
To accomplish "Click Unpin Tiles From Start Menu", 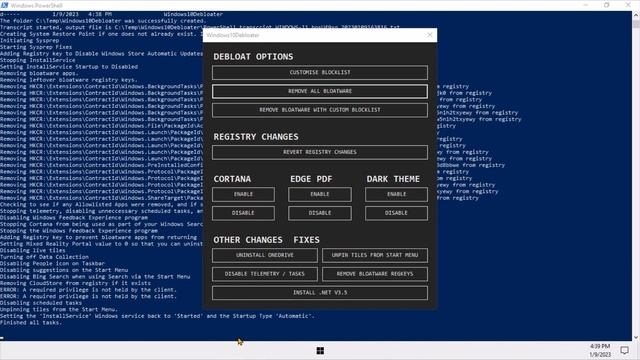I will (375, 255).
